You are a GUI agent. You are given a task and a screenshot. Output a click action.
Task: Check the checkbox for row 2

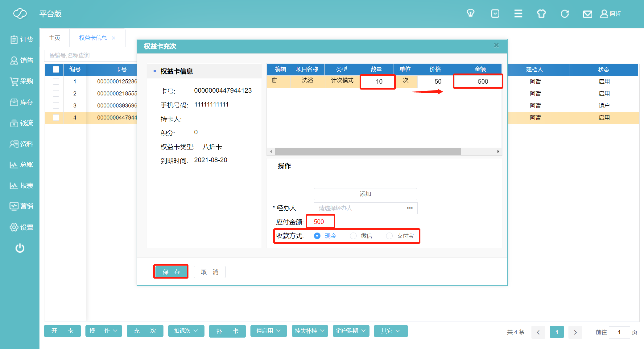tap(56, 94)
